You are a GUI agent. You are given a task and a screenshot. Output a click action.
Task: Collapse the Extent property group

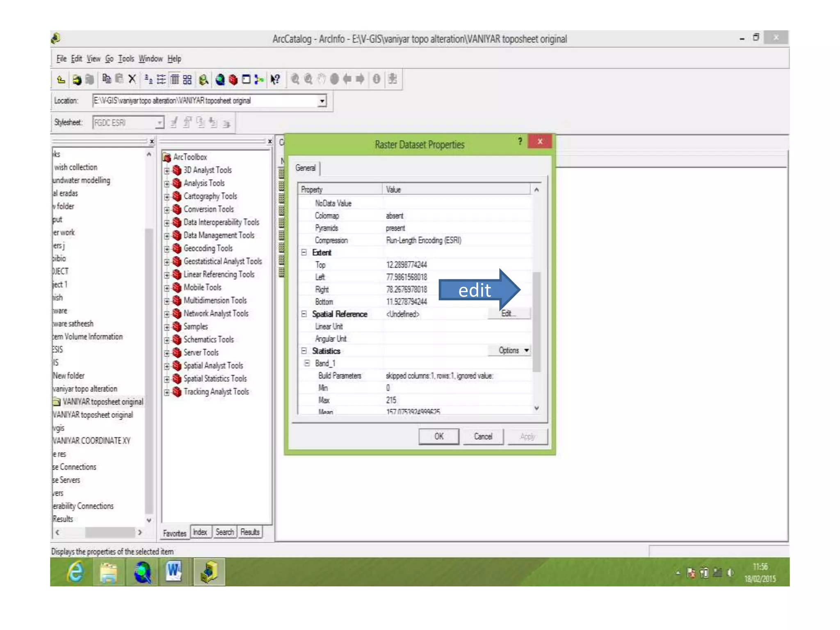click(304, 252)
